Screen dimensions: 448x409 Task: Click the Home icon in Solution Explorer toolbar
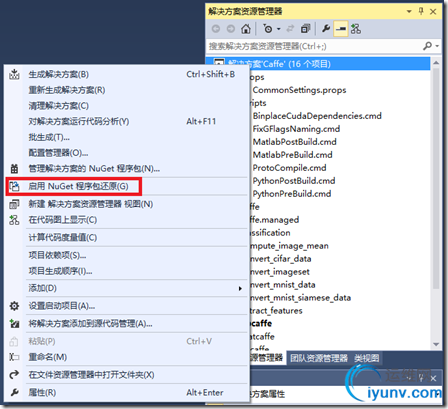click(x=246, y=29)
